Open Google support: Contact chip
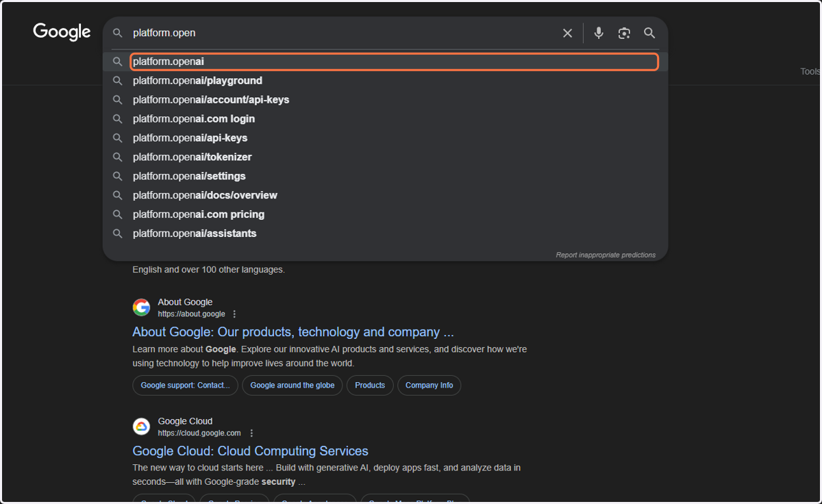This screenshot has width=822, height=504. tap(185, 386)
